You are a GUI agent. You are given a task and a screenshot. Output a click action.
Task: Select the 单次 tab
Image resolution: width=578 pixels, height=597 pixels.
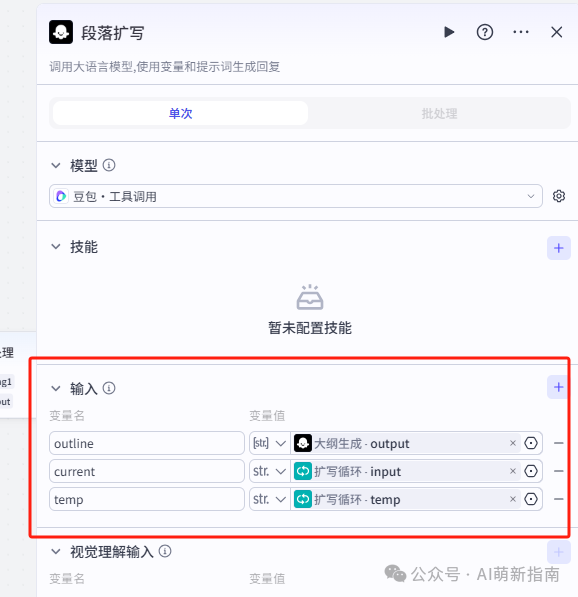pyautogui.click(x=180, y=113)
